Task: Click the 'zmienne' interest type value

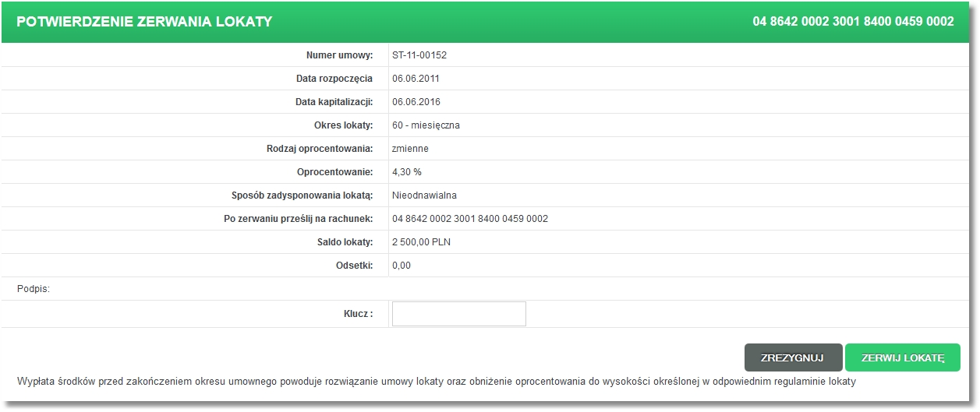Action: [x=410, y=149]
